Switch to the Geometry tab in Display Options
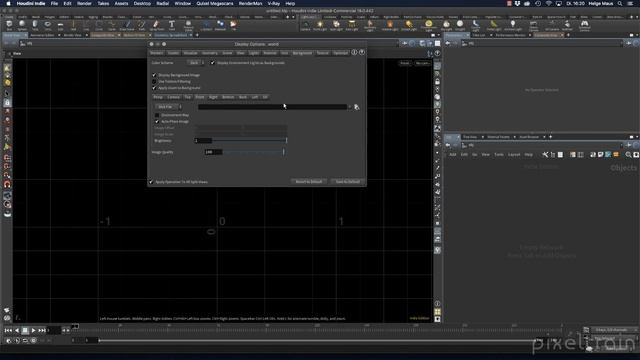640x360 pixels. 210,53
